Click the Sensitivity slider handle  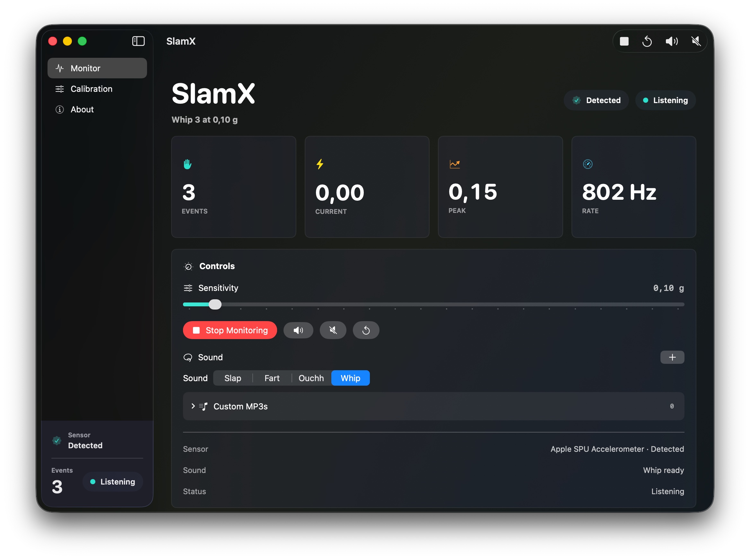point(215,304)
